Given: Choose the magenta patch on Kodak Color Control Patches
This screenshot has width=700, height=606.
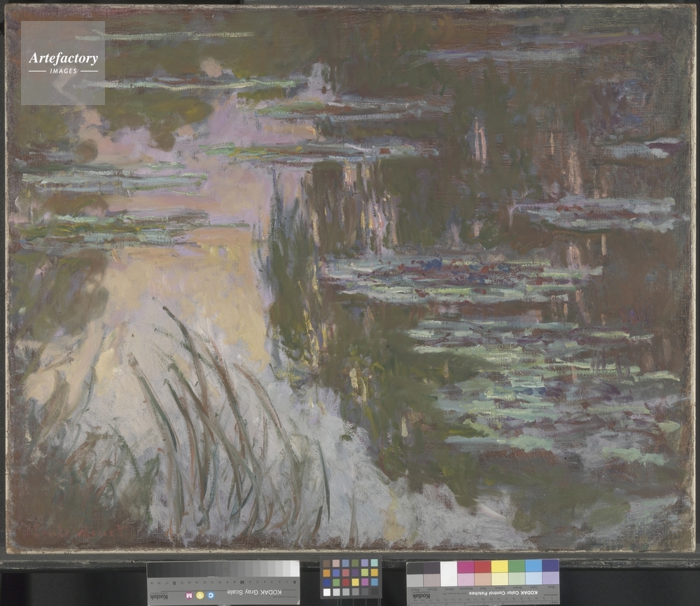Looking at the screenshot, I should pyautogui.click(x=465, y=567).
